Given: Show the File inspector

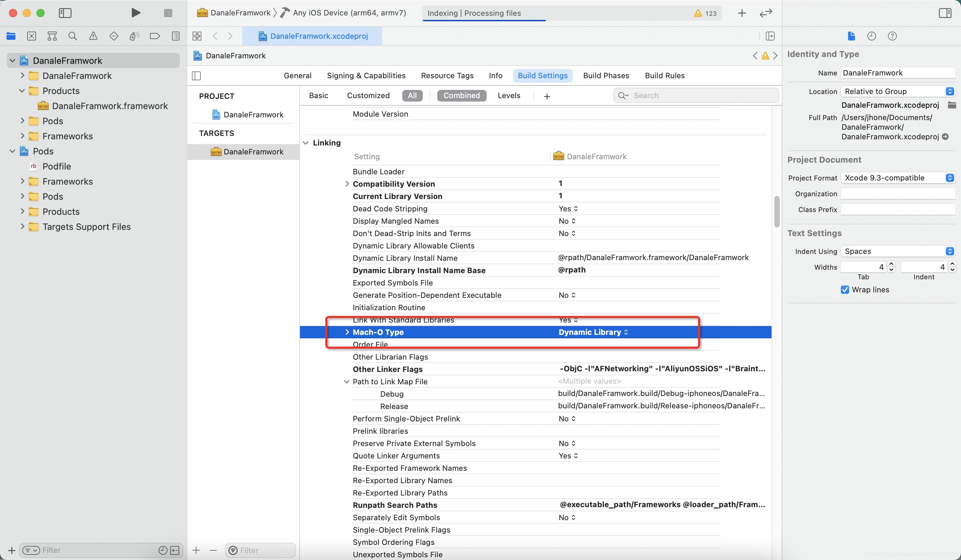Looking at the screenshot, I should click(x=851, y=36).
